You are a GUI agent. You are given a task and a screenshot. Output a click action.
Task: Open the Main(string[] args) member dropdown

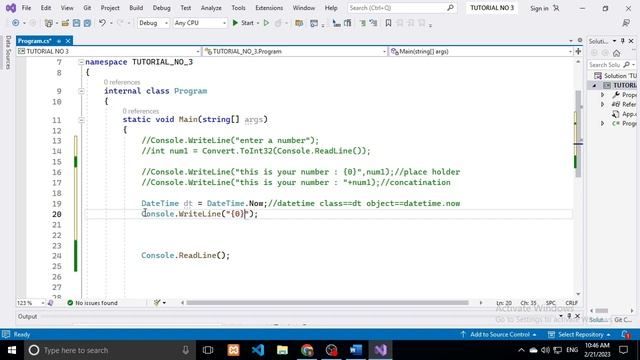click(x=481, y=51)
